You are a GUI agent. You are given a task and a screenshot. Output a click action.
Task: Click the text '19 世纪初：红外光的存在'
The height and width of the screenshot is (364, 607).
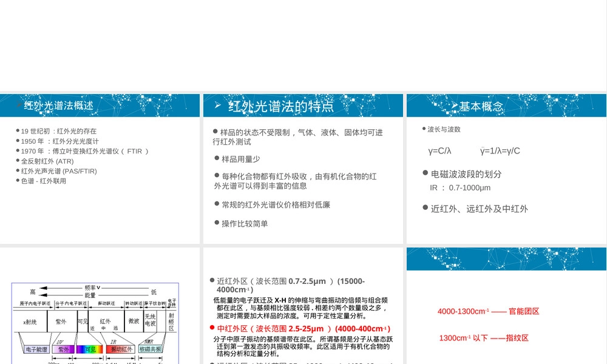58,131
